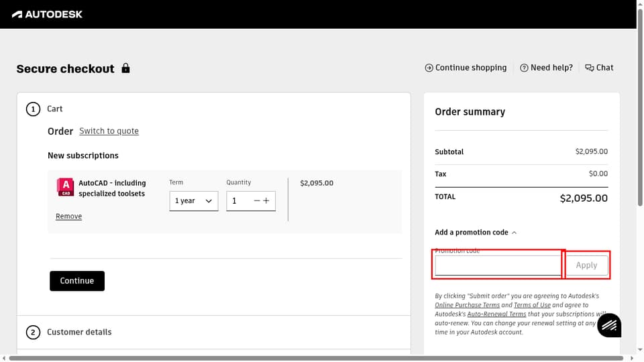Open the floating assistant chat bubble
644x362 pixels.
pyautogui.click(x=609, y=326)
